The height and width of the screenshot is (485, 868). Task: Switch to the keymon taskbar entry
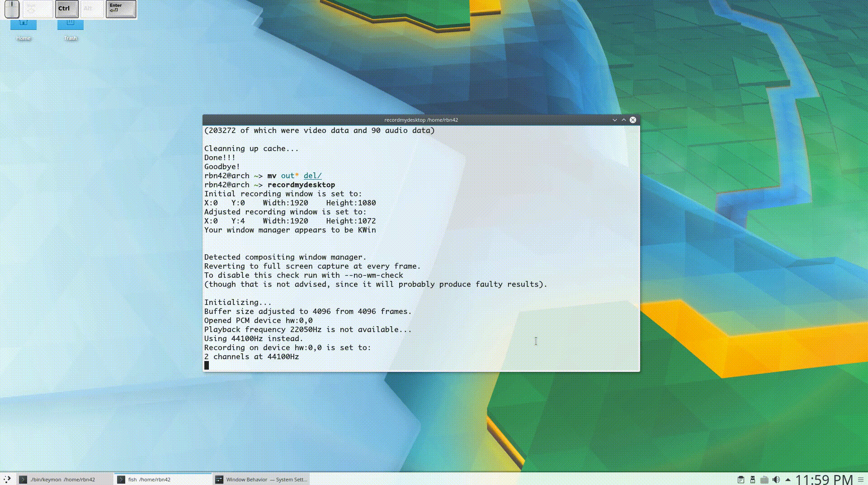[63, 480]
